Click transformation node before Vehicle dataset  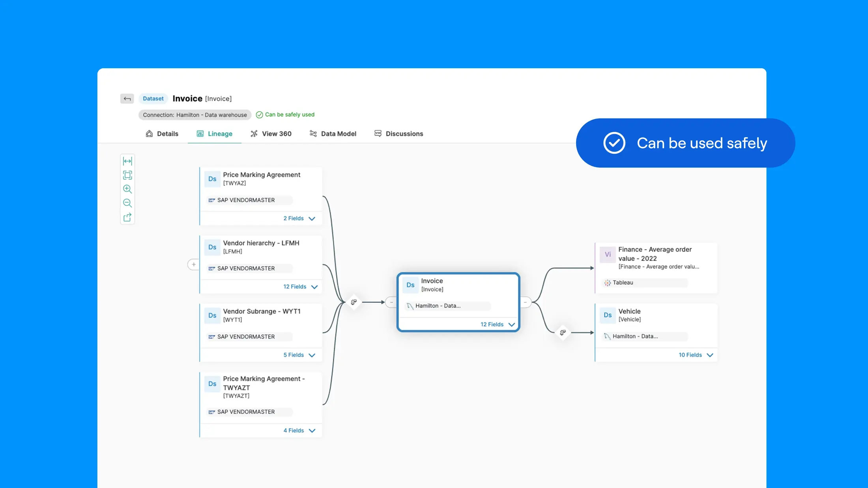[x=563, y=332]
